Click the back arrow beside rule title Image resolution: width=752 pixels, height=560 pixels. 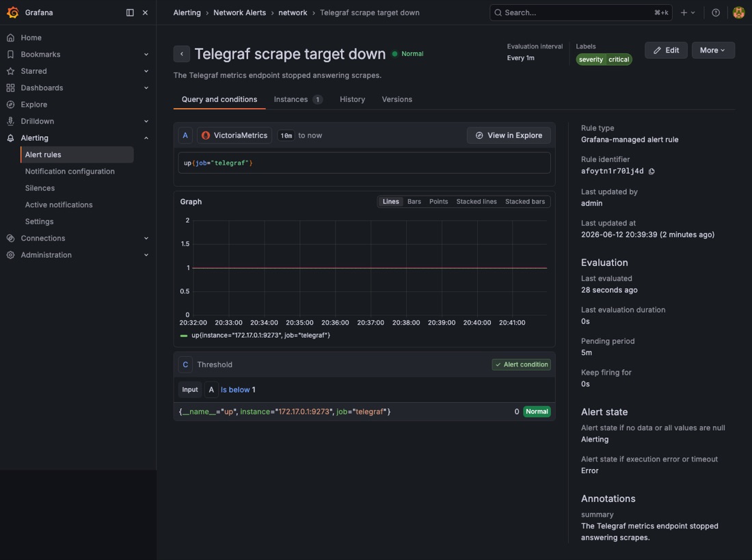point(182,54)
